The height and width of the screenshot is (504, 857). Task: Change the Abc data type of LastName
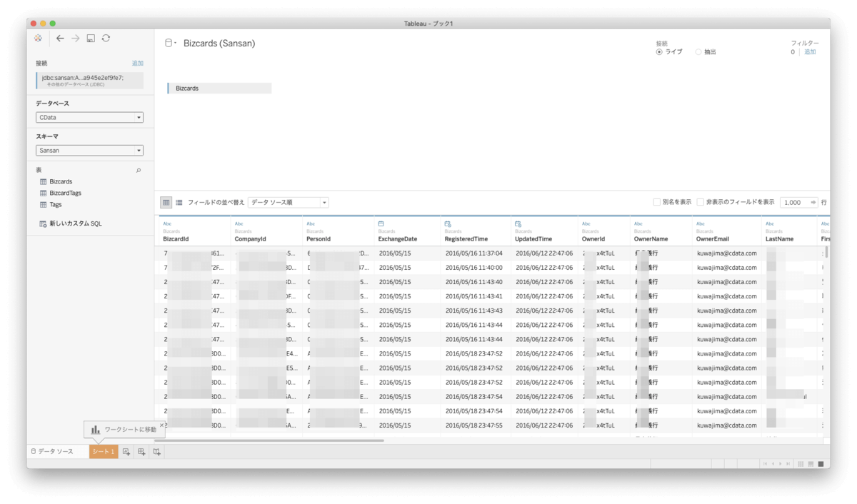point(770,223)
